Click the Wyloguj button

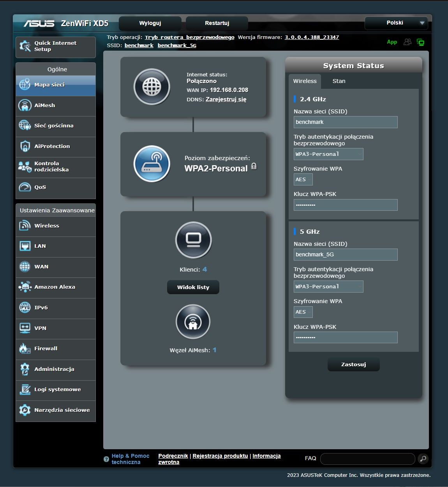(x=150, y=23)
